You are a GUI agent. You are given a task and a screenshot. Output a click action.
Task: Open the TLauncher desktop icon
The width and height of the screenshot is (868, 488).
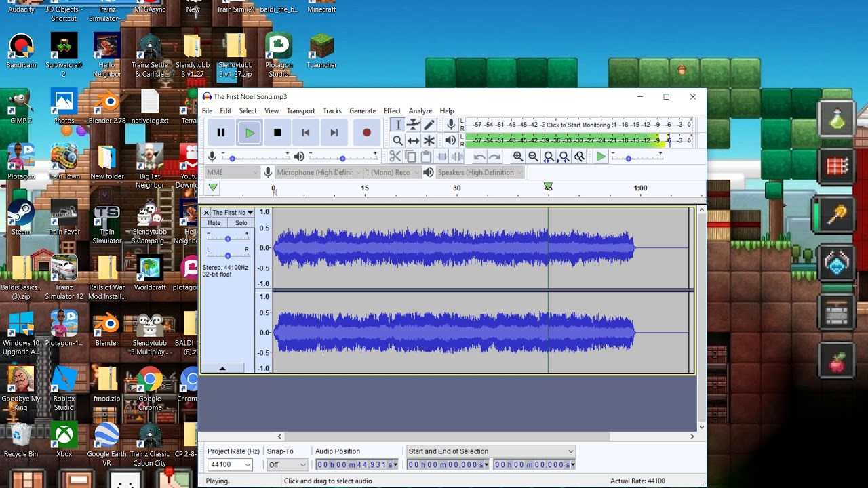click(321, 52)
